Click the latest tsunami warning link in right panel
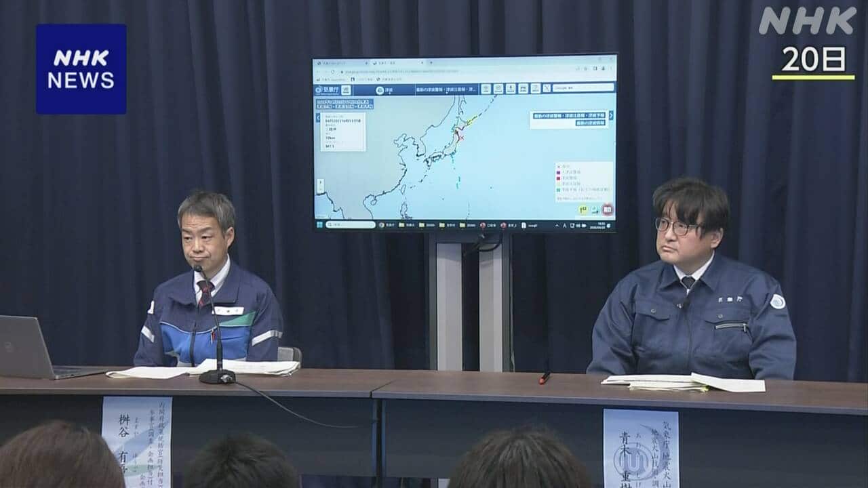This screenshot has width=868, height=488. (x=568, y=115)
